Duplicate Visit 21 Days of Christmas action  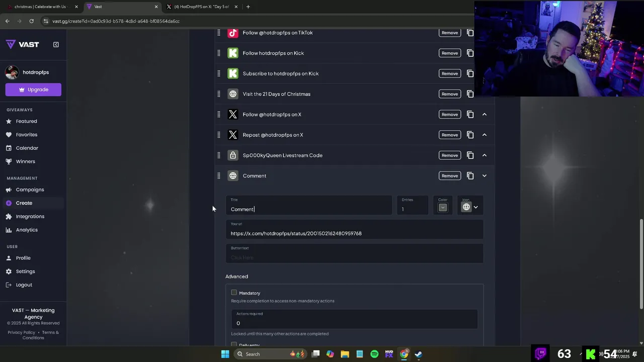click(x=470, y=94)
